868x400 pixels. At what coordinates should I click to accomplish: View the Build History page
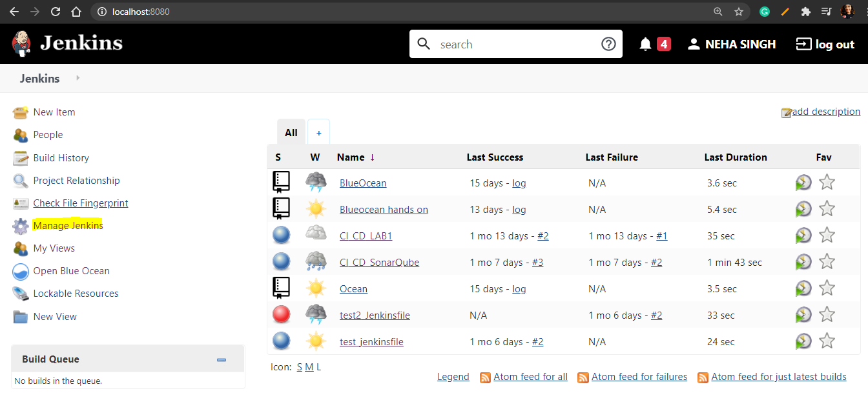tap(59, 157)
